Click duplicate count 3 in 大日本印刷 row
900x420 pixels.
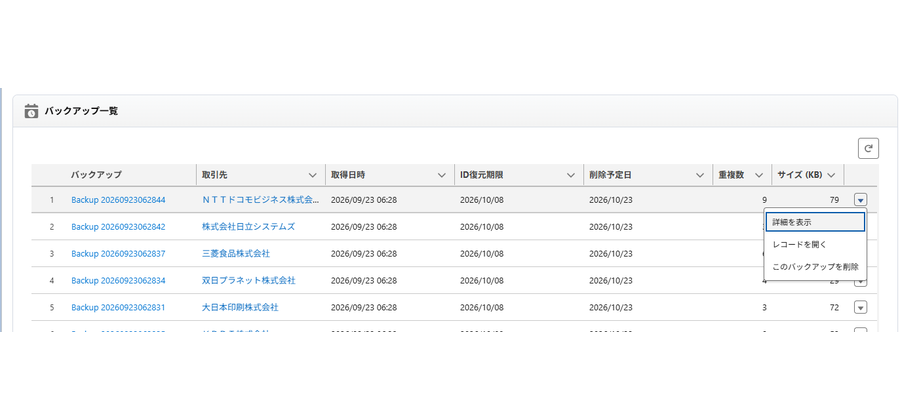[764, 308]
